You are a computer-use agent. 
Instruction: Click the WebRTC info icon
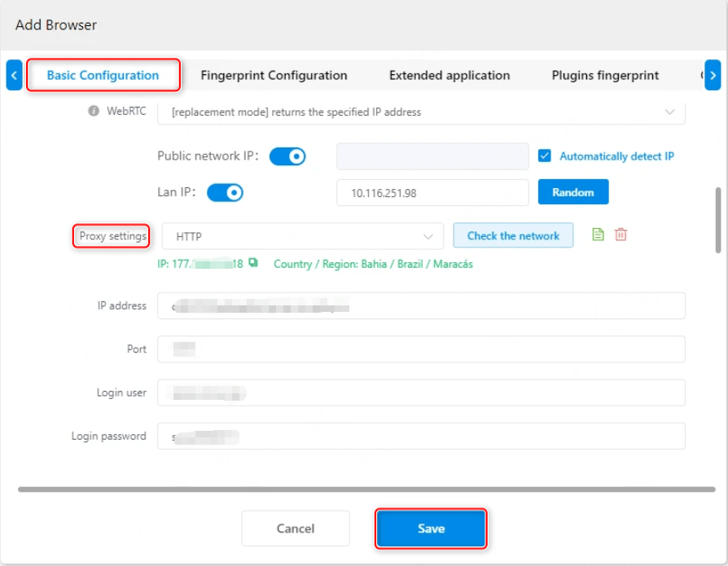click(x=94, y=112)
